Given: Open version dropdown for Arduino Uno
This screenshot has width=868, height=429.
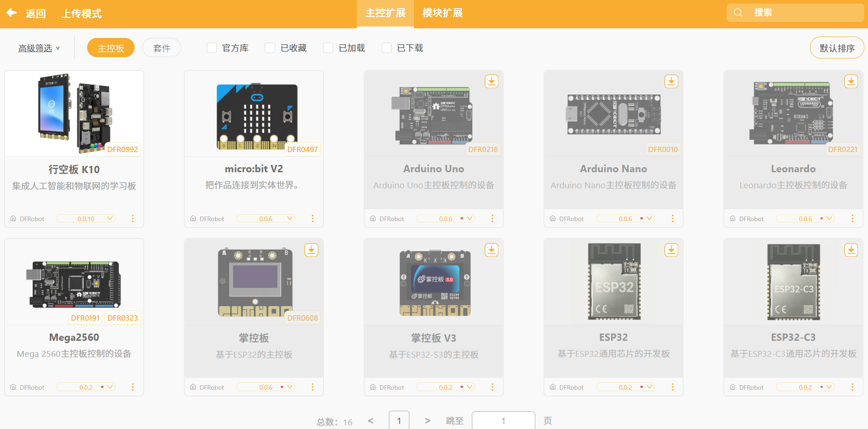Looking at the screenshot, I should pyautogui.click(x=446, y=218).
